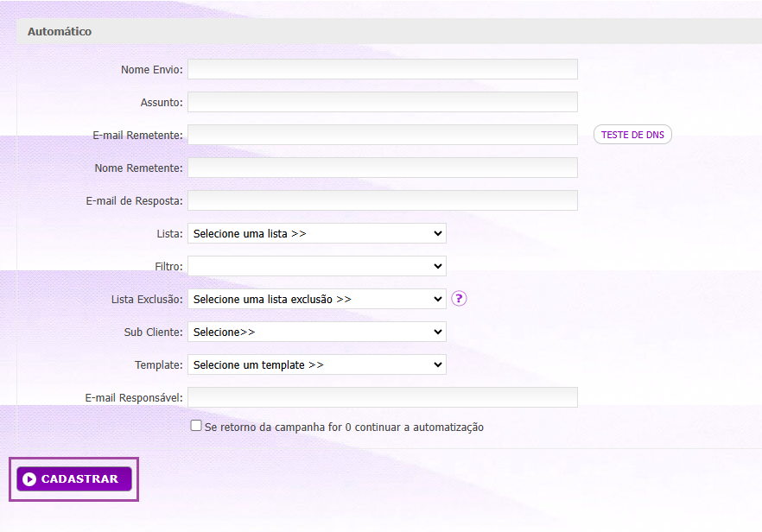This screenshot has height=532, width=762.
Task: Focus the Assunto input field
Action: click(383, 102)
